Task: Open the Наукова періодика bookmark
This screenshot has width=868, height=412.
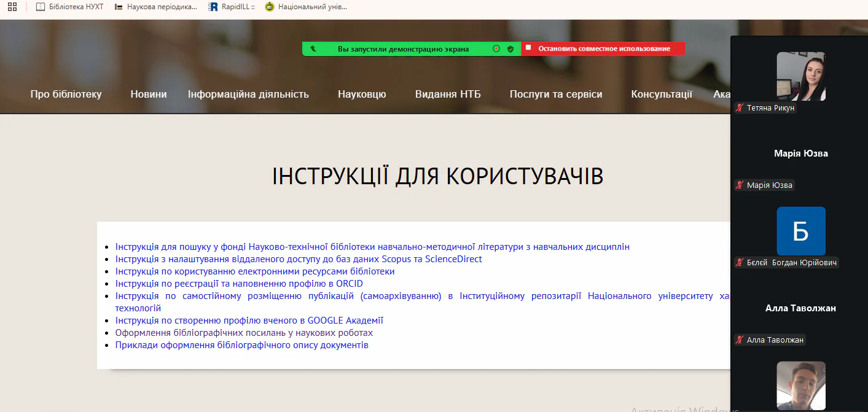Action: pos(156,7)
